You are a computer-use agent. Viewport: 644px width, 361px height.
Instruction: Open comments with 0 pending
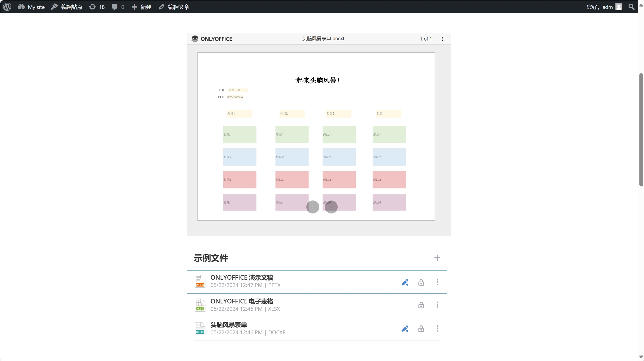point(118,7)
